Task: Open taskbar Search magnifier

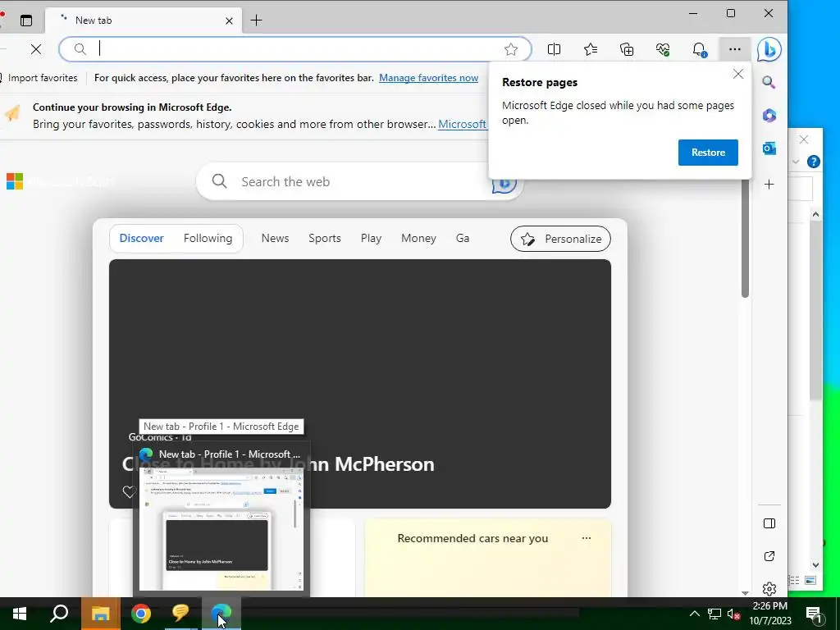Action: pyautogui.click(x=59, y=614)
